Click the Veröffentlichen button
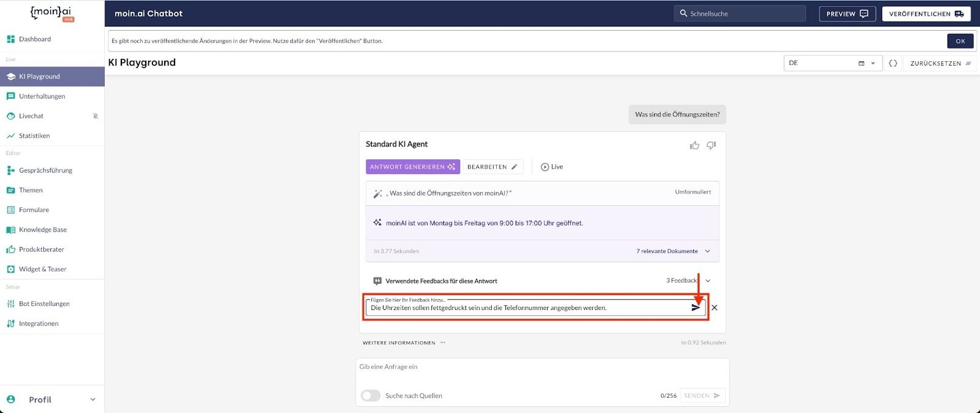Image resolution: width=980 pixels, height=413 pixels. tap(925, 13)
